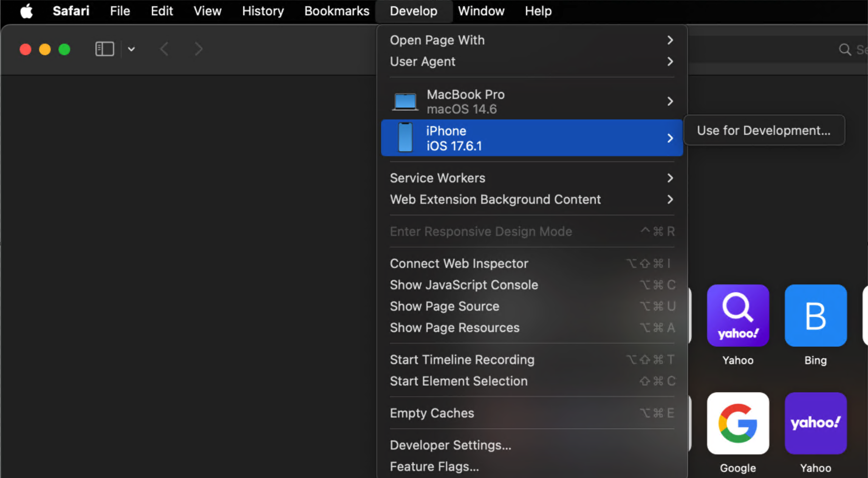This screenshot has height=478, width=868.
Task: Click the back navigation arrow
Action: click(x=164, y=49)
